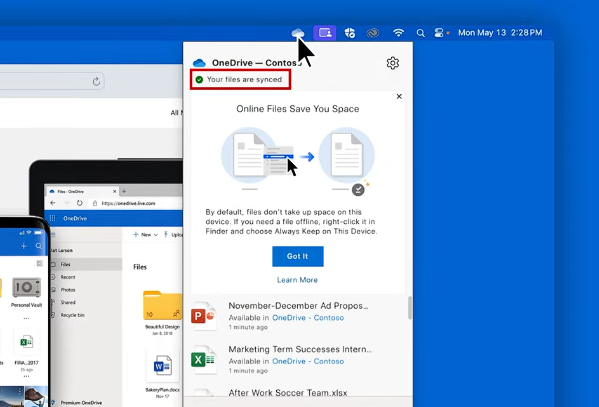Click the PowerPoint icon for November-December Ad Proposal
The width and height of the screenshot is (599, 407).
click(204, 316)
